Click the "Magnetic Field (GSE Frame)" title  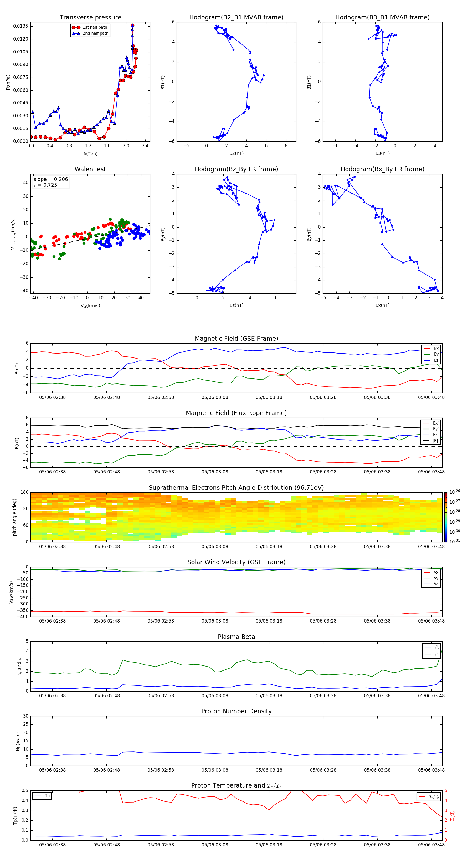[236, 339]
